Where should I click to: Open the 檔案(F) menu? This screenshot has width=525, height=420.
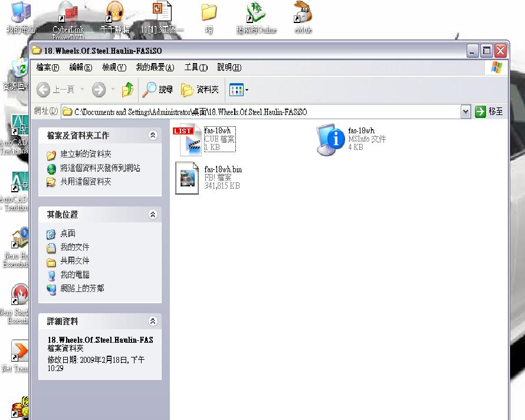48,67
